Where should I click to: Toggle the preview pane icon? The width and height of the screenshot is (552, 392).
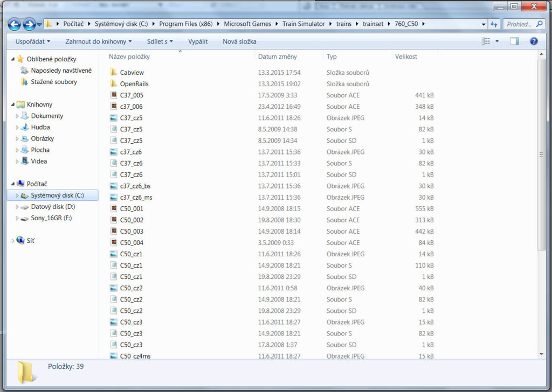[x=514, y=41]
